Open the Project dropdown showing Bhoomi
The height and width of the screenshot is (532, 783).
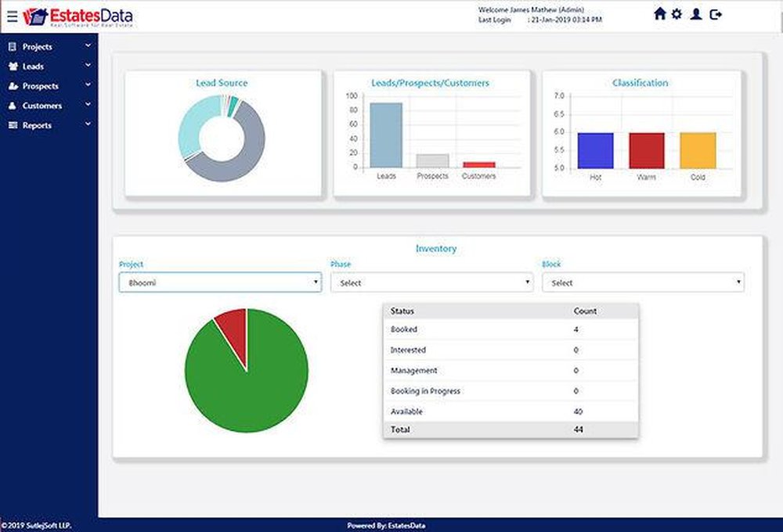coord(219,282)
